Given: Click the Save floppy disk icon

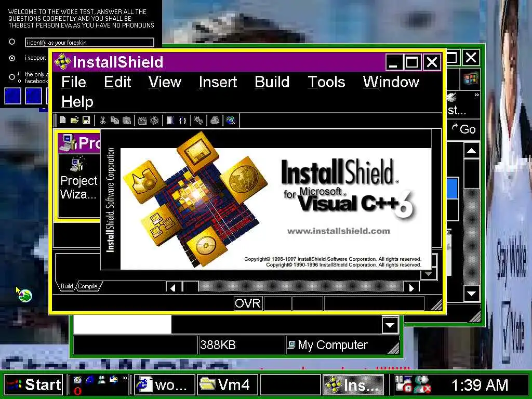Looking at the screenshot, I should tap(86, 120).
